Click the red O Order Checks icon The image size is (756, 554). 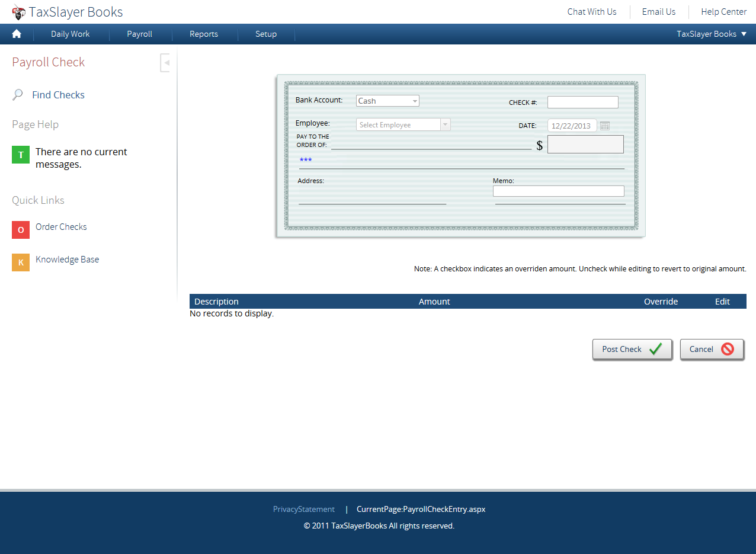click(21, 230)
